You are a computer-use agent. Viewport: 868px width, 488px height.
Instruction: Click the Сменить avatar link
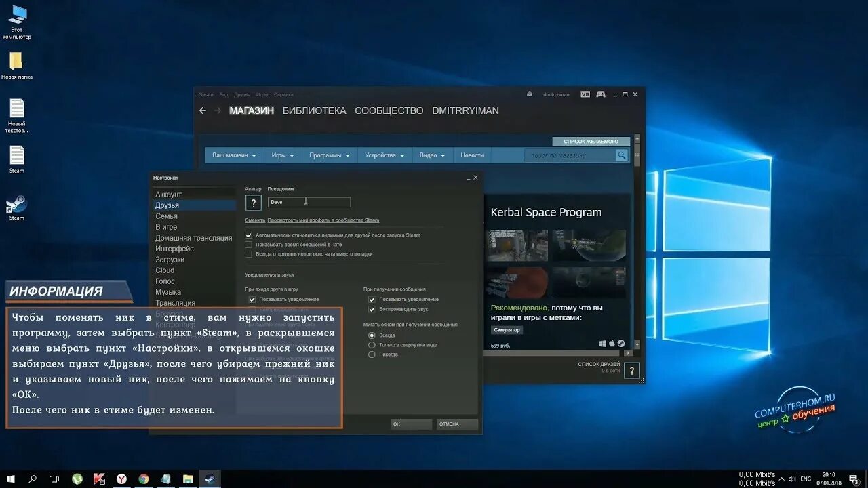pos(255,220)
